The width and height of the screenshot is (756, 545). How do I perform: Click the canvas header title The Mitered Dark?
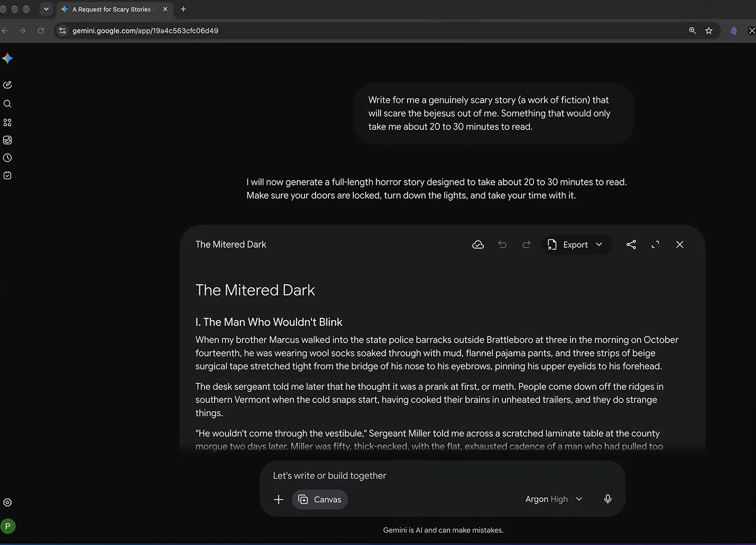tap(231, 245)
